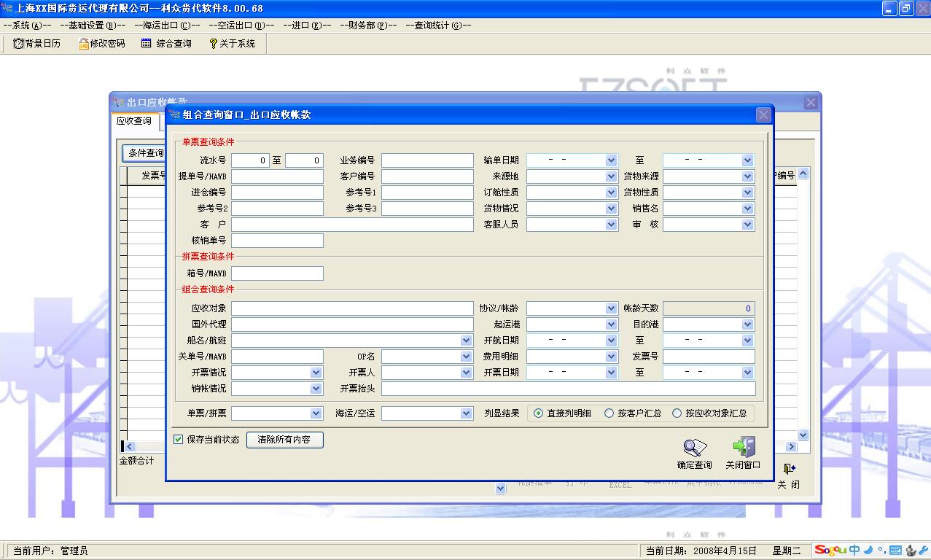The width and height of the screenshot is (931, 560).
Task: Expand the 开票情况 dropdown
Action: point(316,373)
